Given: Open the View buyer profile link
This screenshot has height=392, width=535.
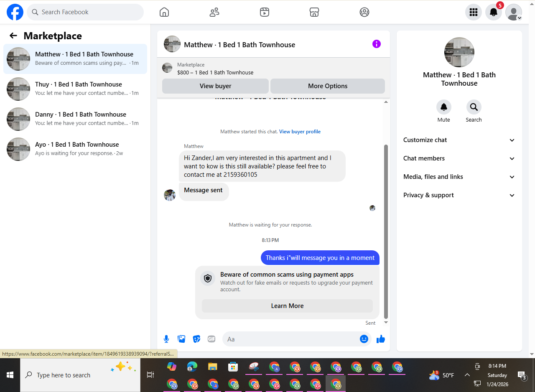Looking at the screenshot, I should coord(300,132).
